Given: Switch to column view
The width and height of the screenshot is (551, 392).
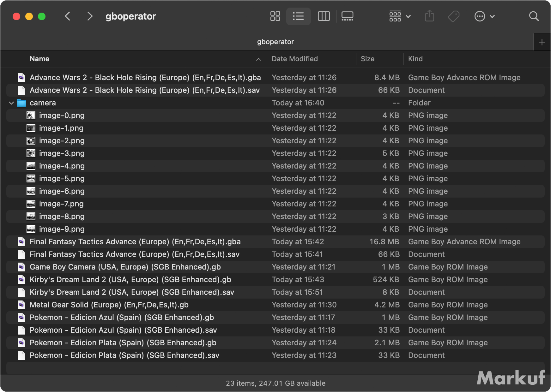Looking at the screenshot, I should [x=324, y=16].
